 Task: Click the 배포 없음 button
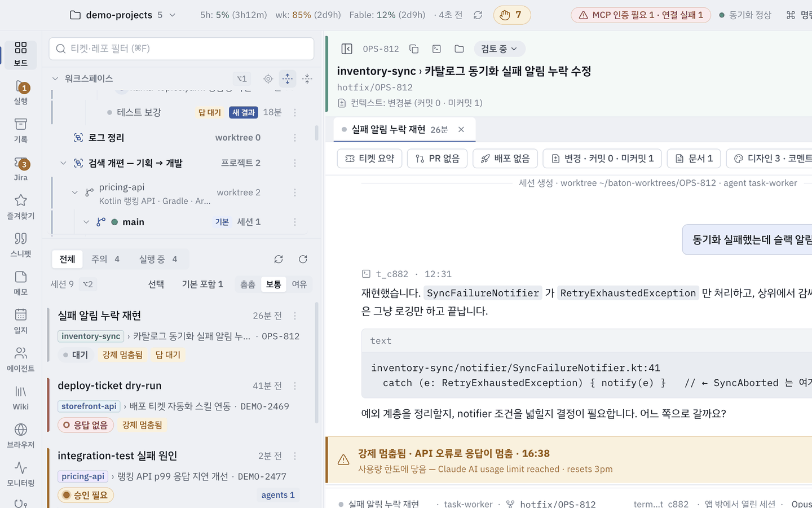[x=505, y=159]
